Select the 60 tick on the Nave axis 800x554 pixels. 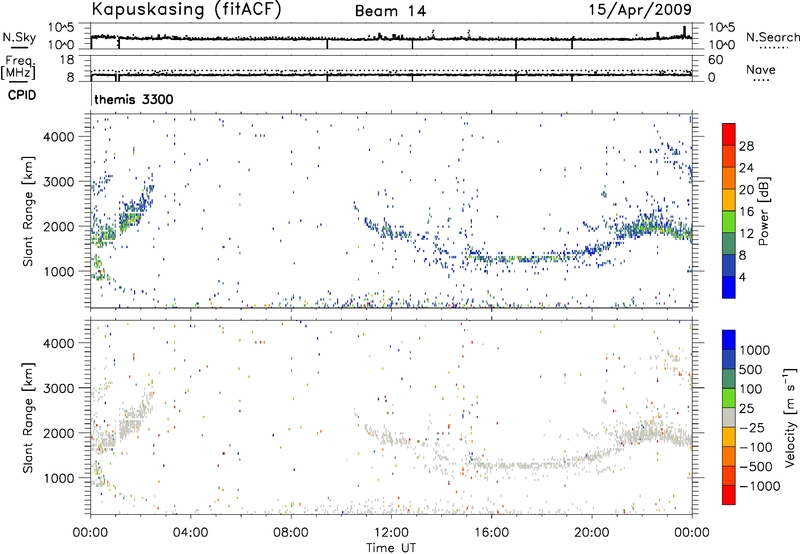[716, 60]
